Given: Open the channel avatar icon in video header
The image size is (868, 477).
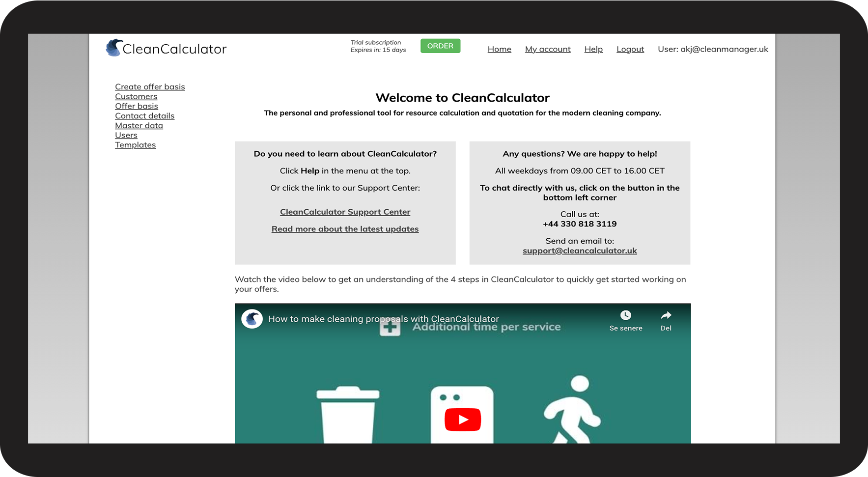Looking at the screenshot, I should click(x=252, y=319).
